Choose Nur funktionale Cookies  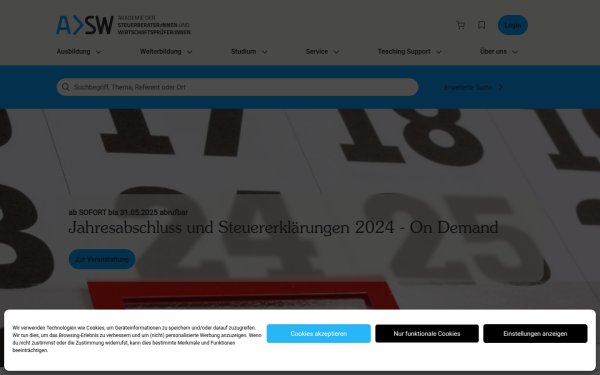click(x=427, y=334)
